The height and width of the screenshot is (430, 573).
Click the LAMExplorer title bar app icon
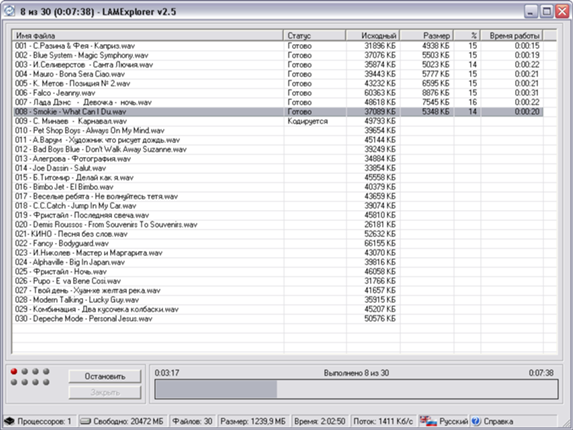tap(9, 11)
